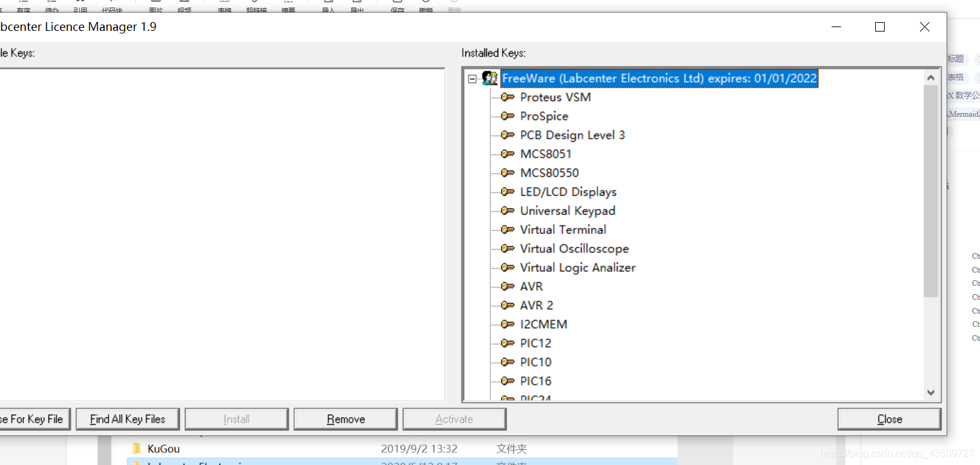Minimize the Licence Manager window

pyautogui.click(x=837, y=27)
